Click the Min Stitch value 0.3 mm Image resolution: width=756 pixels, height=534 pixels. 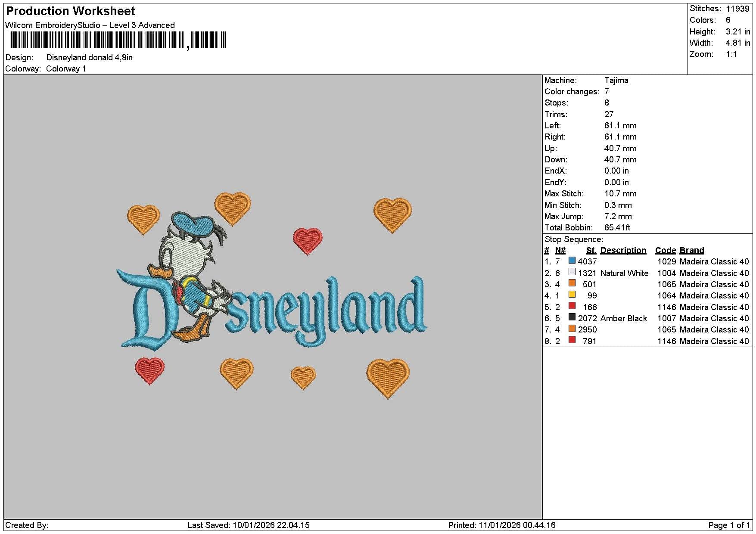(x=618, y=205)
